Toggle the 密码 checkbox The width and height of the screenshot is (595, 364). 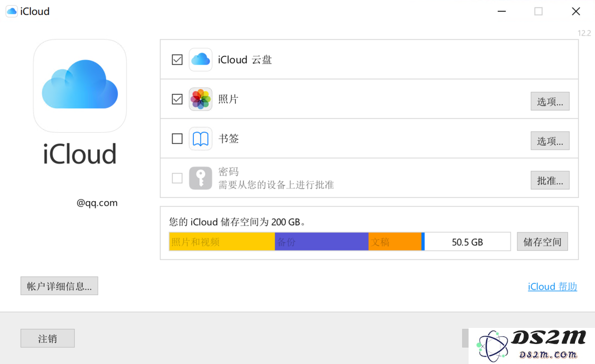pos(177,178)
